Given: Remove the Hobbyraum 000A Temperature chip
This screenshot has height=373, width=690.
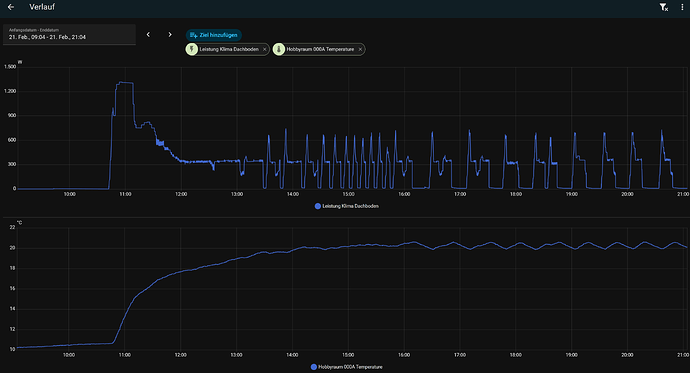Looking at the screenshot, I should (360, 49).
